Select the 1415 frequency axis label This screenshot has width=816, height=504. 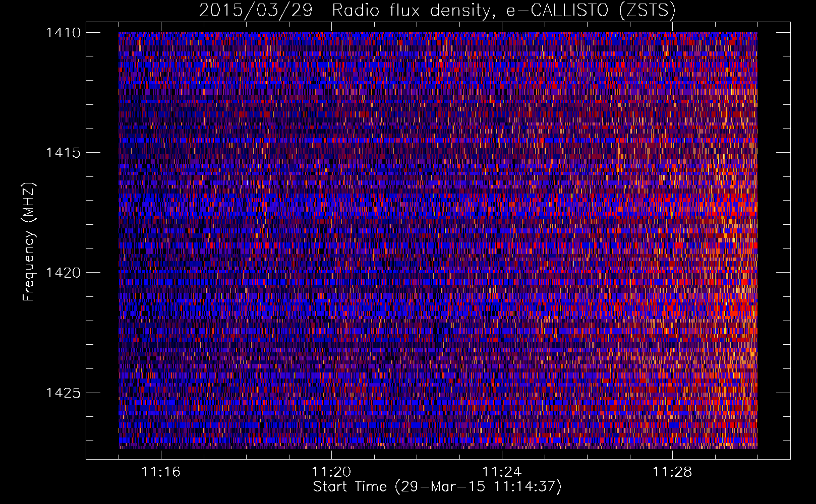[63, 153]
